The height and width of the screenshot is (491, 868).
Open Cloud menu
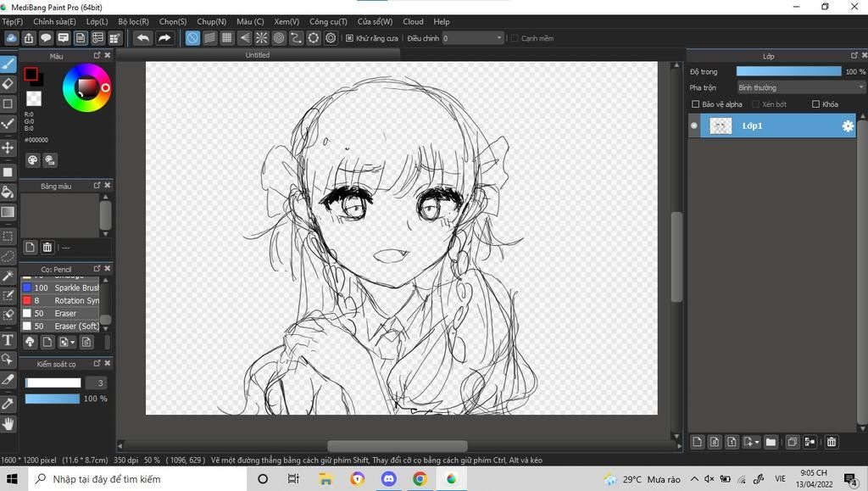point(413,21)
